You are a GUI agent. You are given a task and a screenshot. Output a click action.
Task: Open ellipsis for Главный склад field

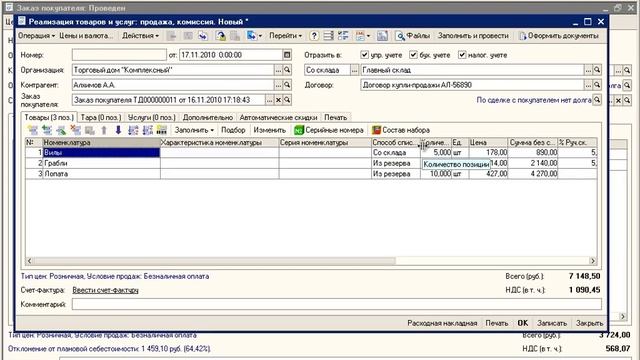(x=588, y=70)
